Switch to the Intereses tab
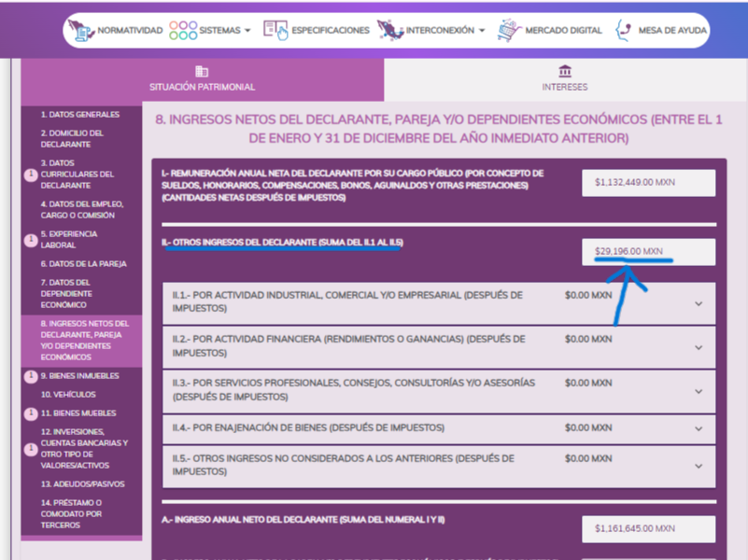 pyautogui.click(x=565, y=80)
